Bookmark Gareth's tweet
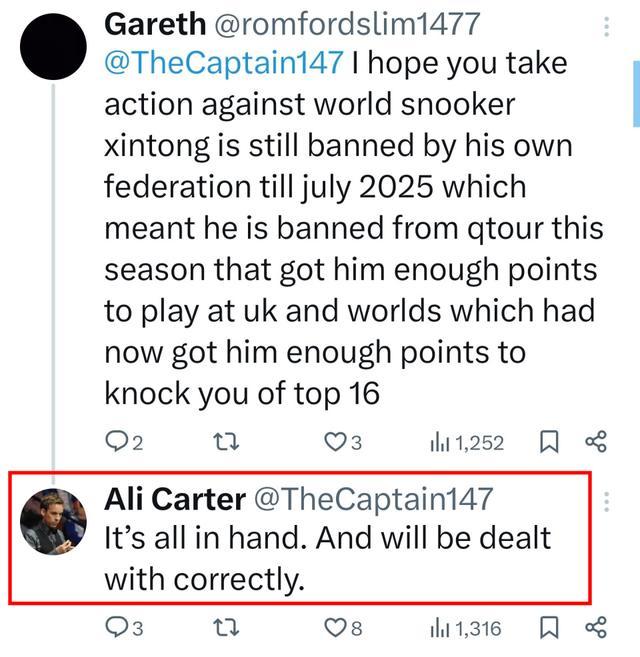 pyautogui.click(x=548, y=441)
